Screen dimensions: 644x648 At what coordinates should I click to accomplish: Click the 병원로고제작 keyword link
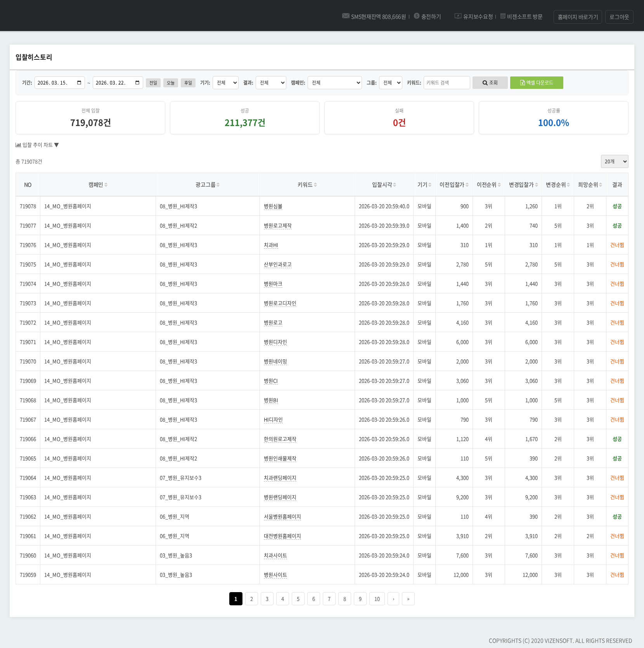[x=278, y=226]
